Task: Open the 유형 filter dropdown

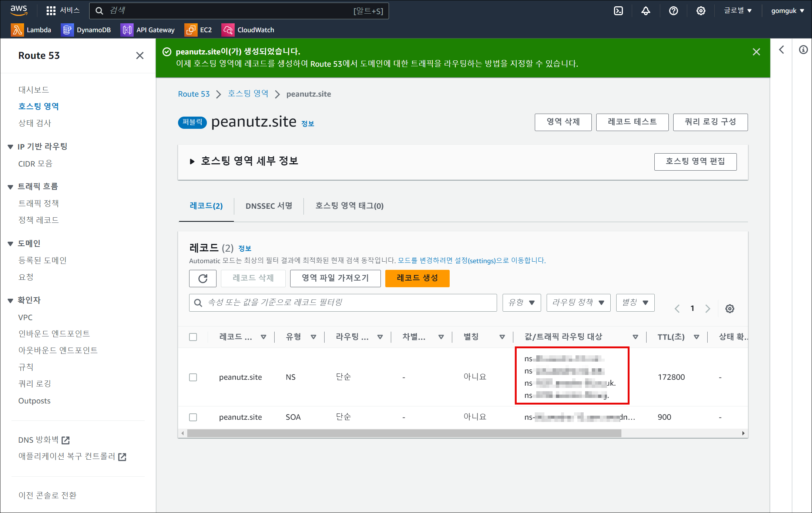Action: pos(521,303)
